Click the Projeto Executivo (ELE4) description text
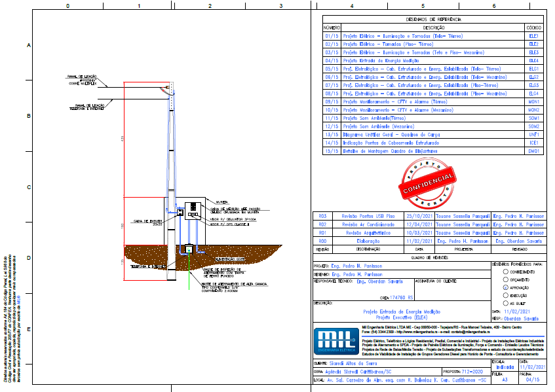Screen dimensions: 555x392 (x=402, y=317)
